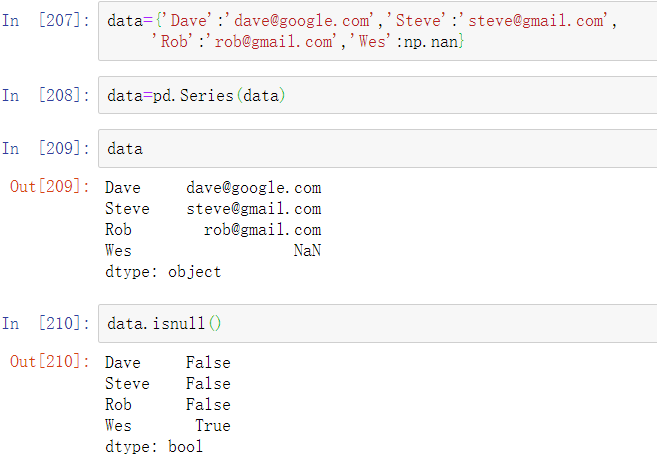657x461 pixels.
Task: Click the In [208] prompt label
Action: (46, 95)
